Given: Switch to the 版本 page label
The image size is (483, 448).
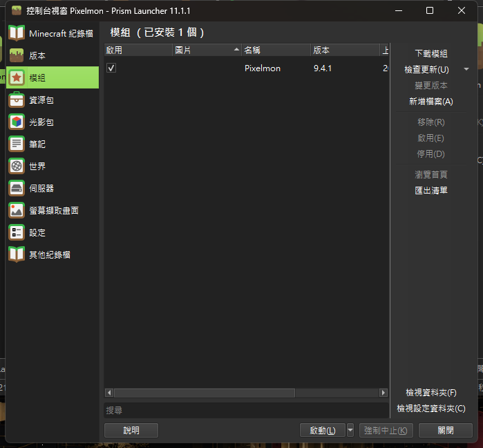Looking at the screenshot, I should click(x=37, y=55).
